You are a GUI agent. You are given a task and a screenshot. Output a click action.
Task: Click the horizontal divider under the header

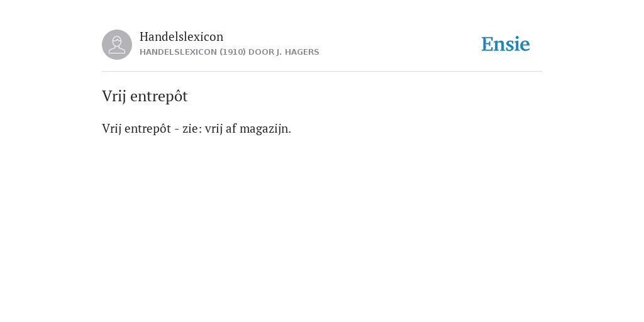click(322, 72)
